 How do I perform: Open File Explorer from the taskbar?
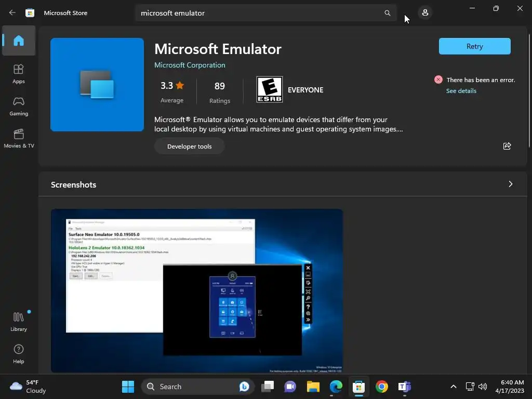(x=313, y=387)
